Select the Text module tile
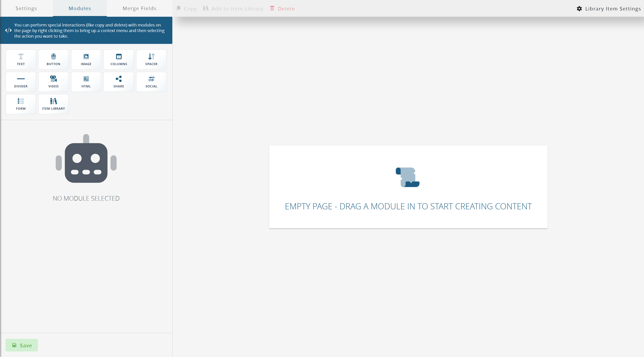This screenshot has width=644, height=357. (x=21, y=60)
